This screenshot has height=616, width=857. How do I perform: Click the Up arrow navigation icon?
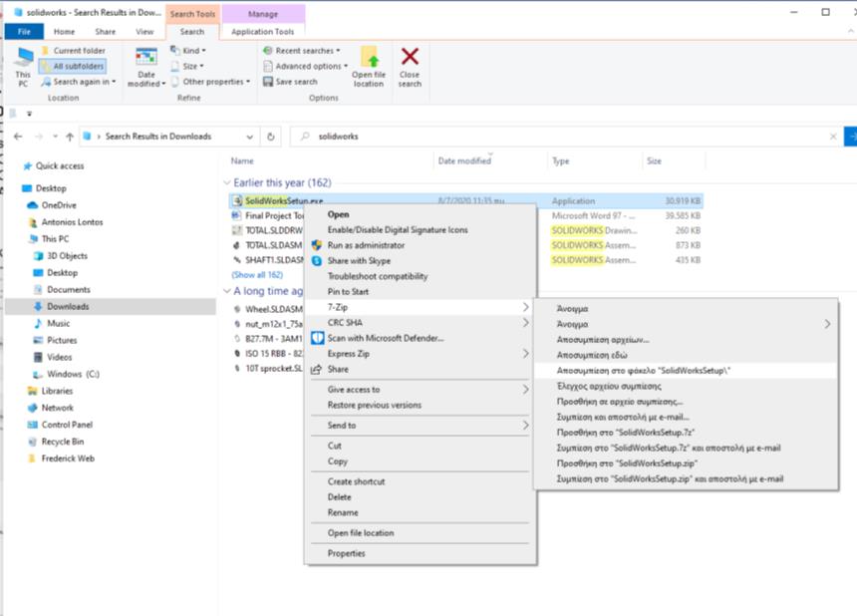click(x=70, y=137)
